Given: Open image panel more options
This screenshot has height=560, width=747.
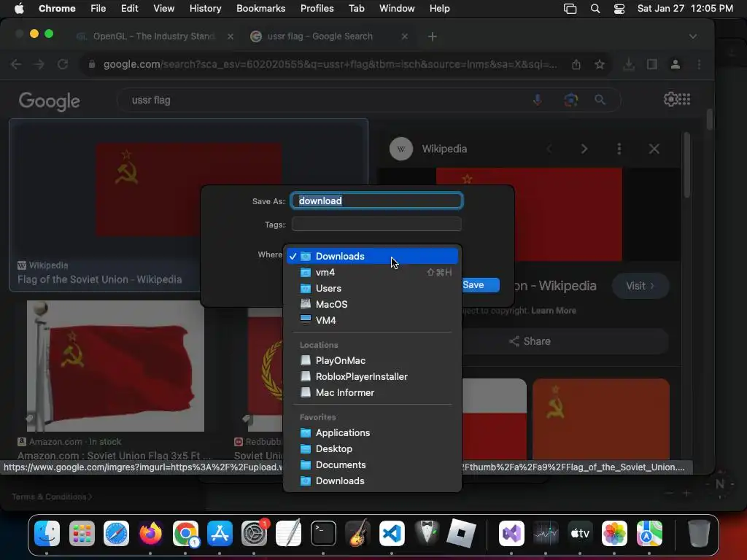Looking at the screenshot, I should (x=619, y=149).
